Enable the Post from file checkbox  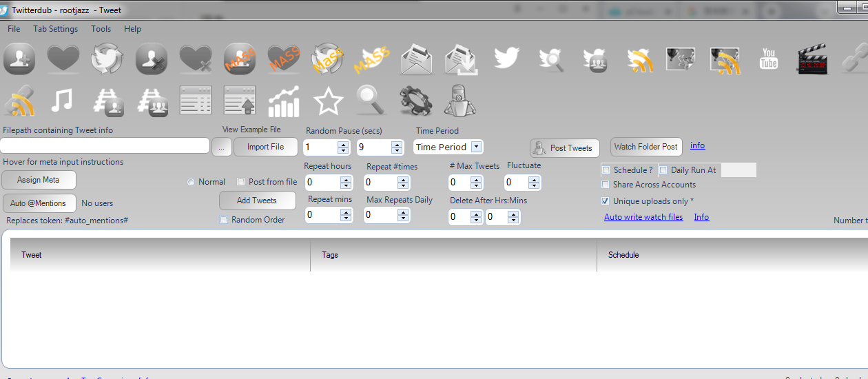click(241, 182)
